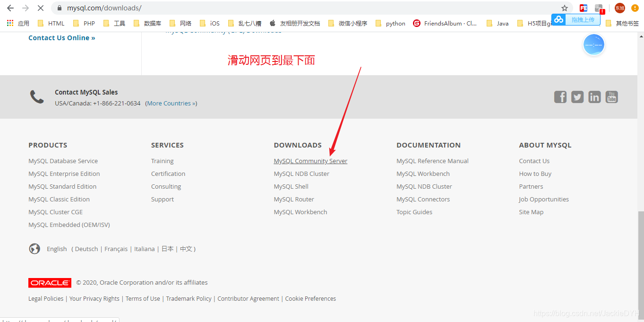Open MySQL Enterprise Edition link

tap(64, 174)
